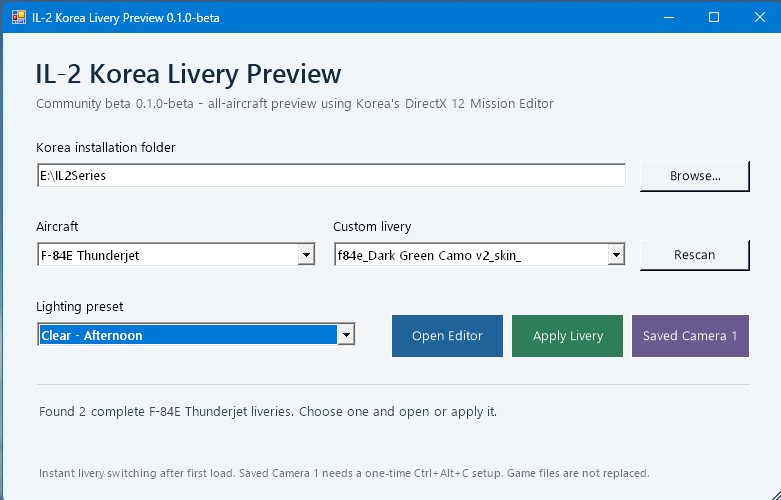781x500 pixels.
Task: Open the Lighting preset dropdown arrow
Action: coord(346,335)
